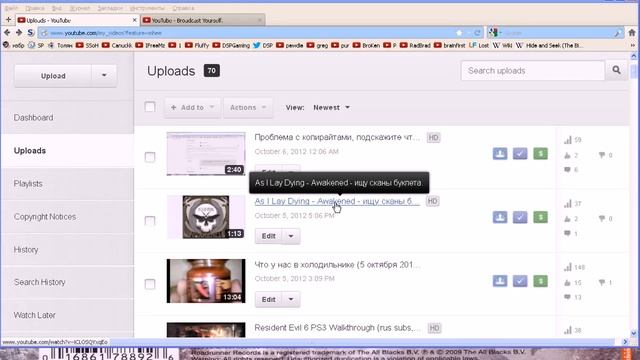Tick checkbox for Проблема с копирайтами video
640x360 pixels.
[x=150, y=157]
